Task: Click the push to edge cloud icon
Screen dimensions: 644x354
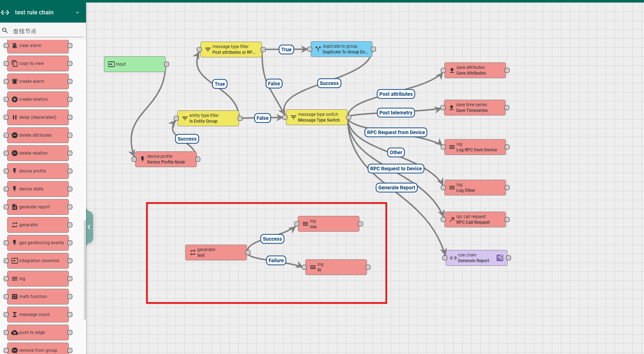Action: click(x=15, y=332)
